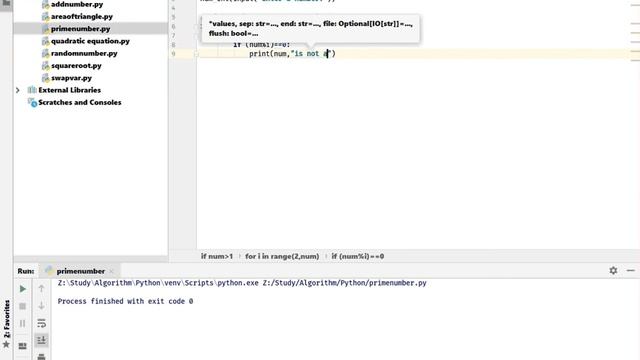Open areaoftriangle.py file

pos(82,17)
